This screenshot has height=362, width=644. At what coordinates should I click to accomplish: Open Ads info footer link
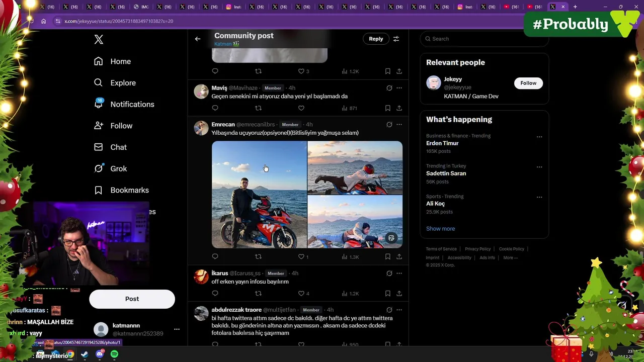[487, 258]
